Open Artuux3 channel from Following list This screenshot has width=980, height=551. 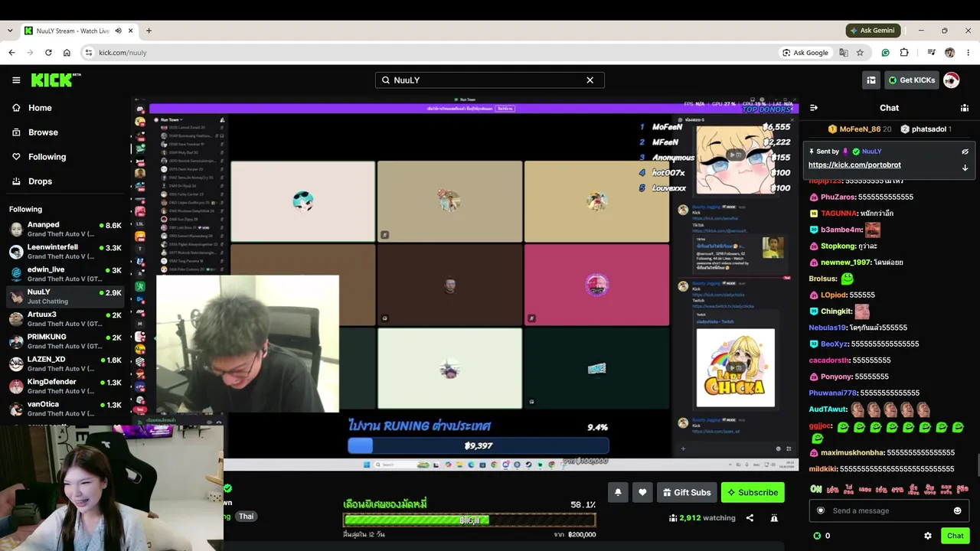point(65,319)
